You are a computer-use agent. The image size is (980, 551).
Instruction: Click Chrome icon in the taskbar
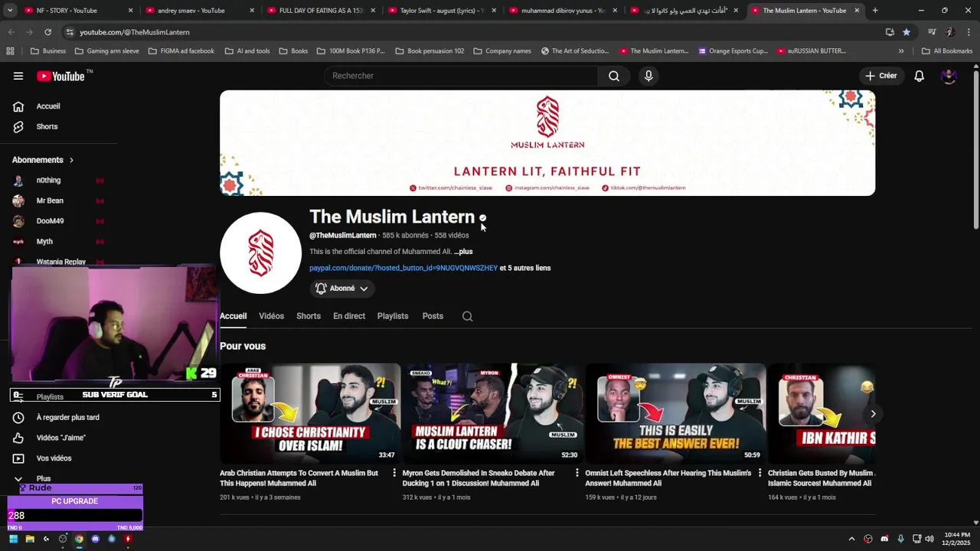(x=79, y=539)
